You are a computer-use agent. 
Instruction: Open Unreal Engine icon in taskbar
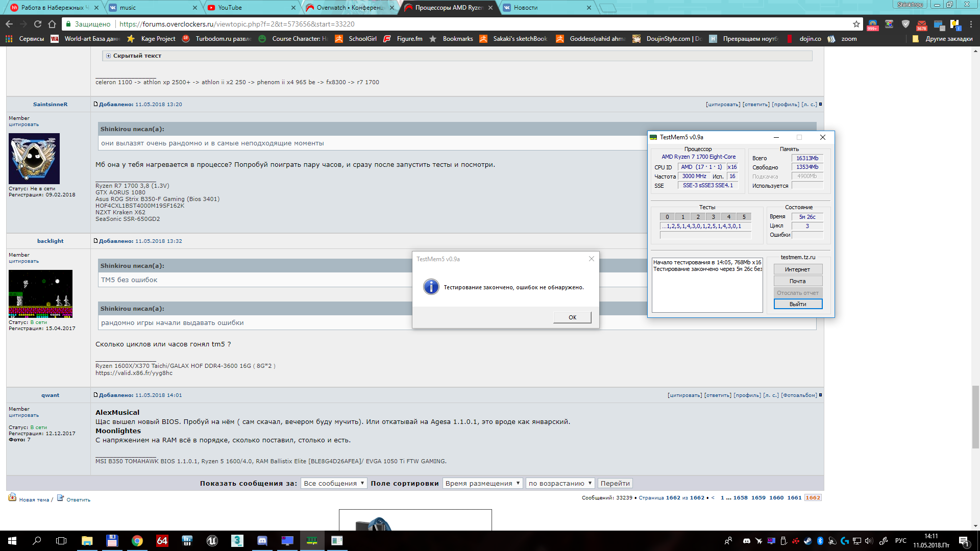click(x=212, y=541)
